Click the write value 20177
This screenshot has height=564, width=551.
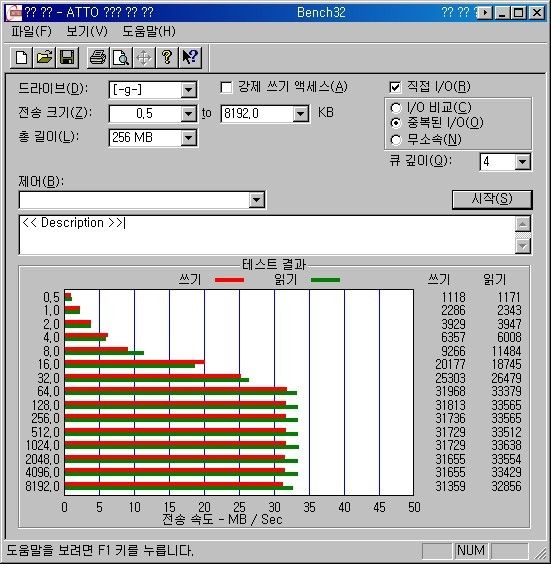(x=450, y=364)
